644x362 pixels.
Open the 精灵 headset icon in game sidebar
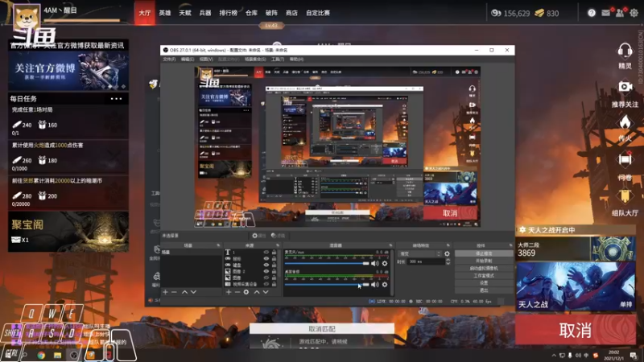(625, 51)
